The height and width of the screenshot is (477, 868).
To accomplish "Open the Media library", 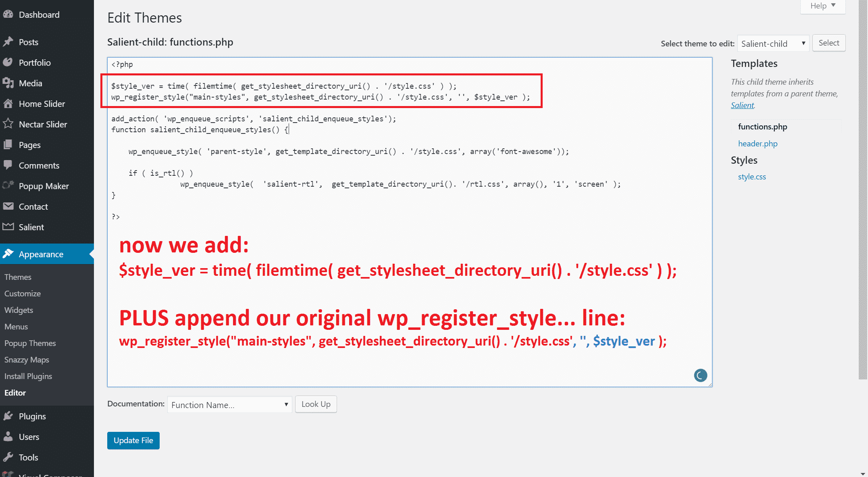I will click(30, 83).
